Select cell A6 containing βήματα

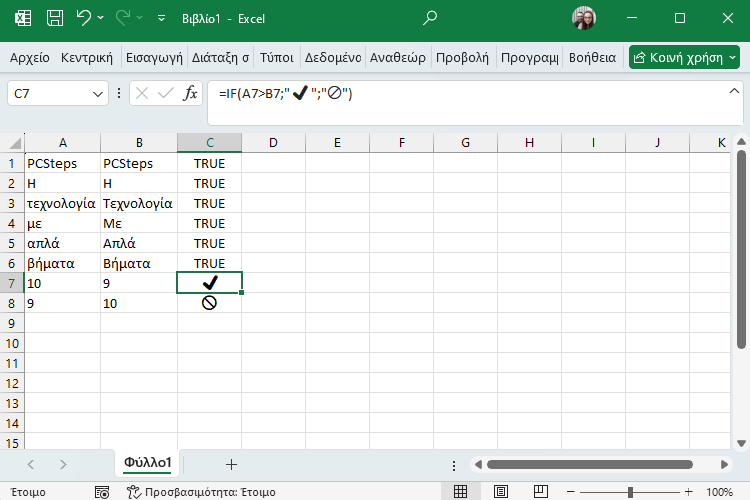pos(63,263)
